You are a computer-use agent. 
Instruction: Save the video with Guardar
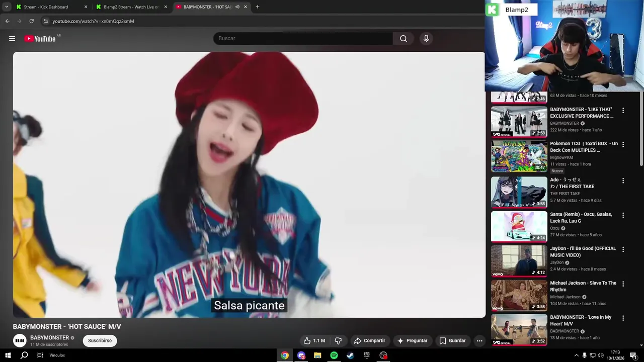click(452, 341)
